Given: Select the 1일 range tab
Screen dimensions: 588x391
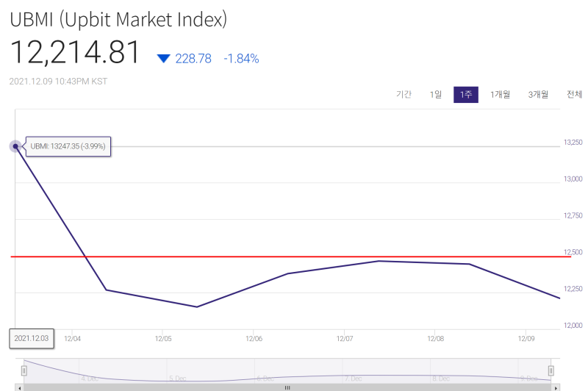Looking at the screenshot, I should (x=435, y=95).
